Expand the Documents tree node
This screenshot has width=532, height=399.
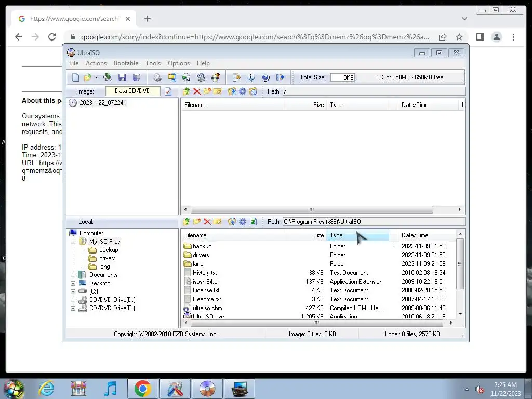(73, 275)
